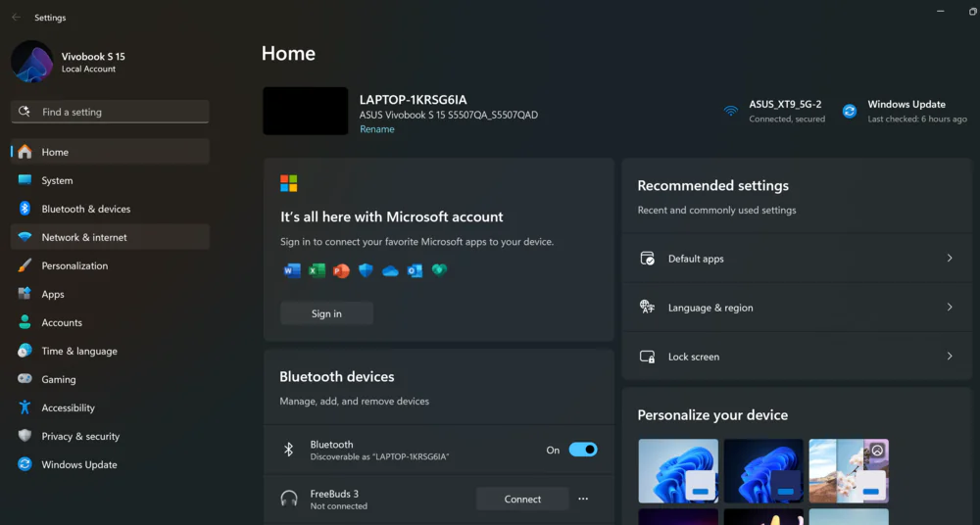This screenshot has width=980, height=525.
Task: Click the Accessibility figure icon
Action: pos(25,407)
